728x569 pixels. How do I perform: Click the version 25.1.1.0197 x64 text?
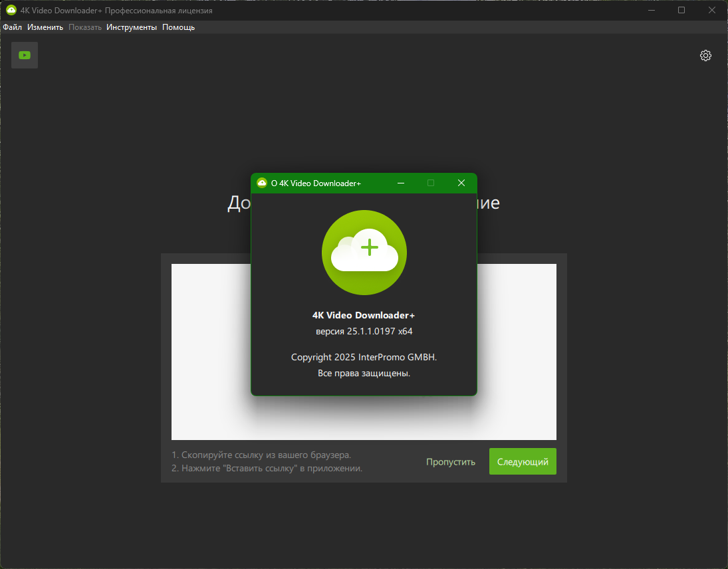point(364,332)
